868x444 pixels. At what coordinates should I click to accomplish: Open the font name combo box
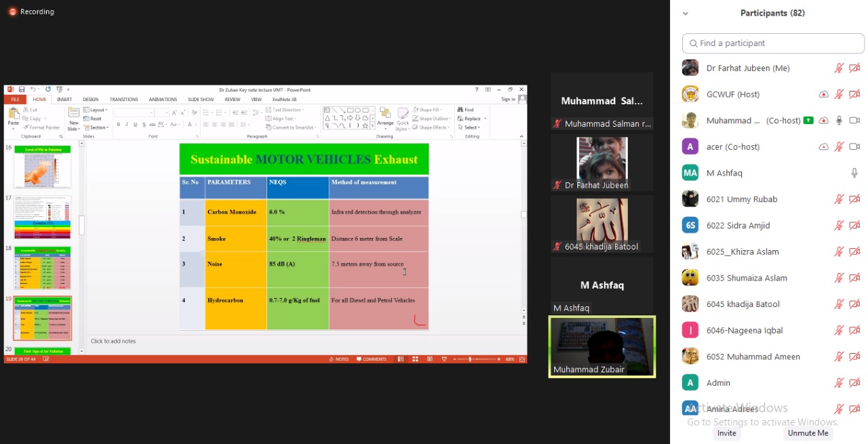coord(134,113)
